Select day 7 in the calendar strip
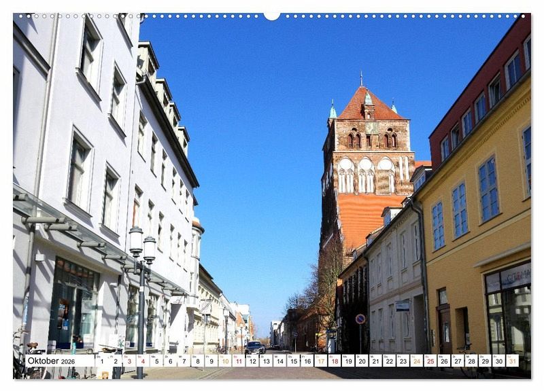The image size is (544, 392). [x=184, y=361]
